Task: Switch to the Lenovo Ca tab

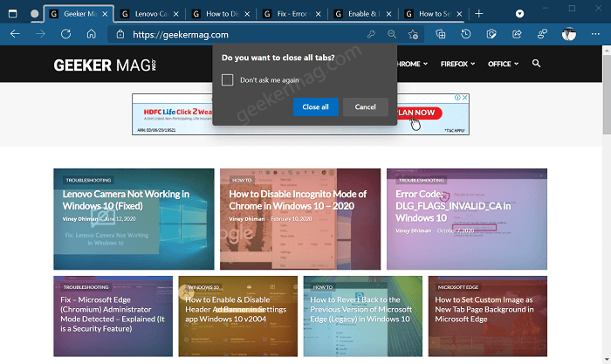Action: (150, 14)
